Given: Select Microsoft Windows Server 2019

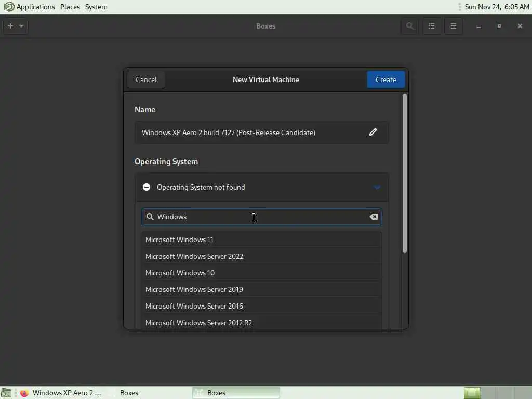Looking at the screenshot, I should coord(262,289).
